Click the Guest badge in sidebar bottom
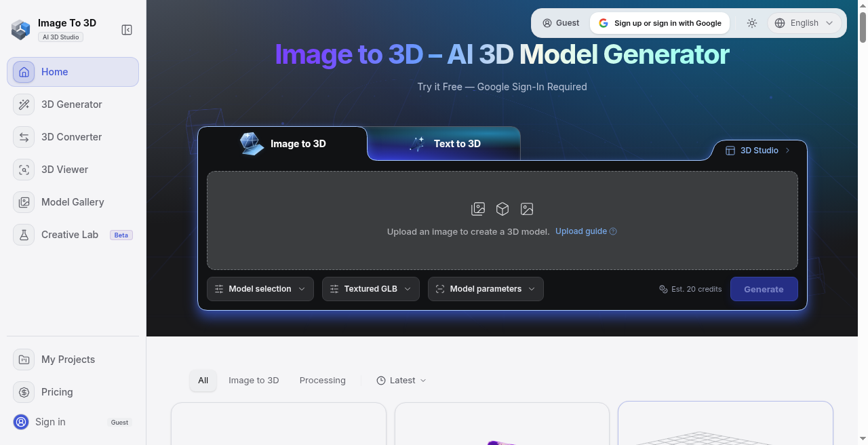 119,423
